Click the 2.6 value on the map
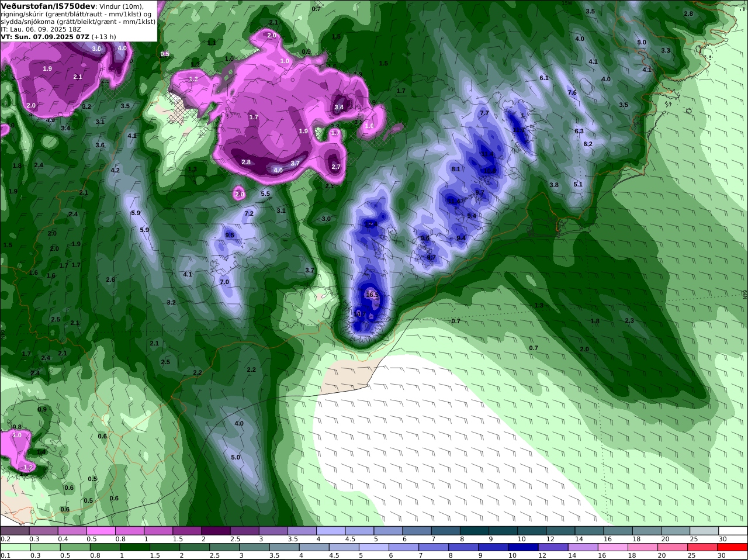 [110, 279]
